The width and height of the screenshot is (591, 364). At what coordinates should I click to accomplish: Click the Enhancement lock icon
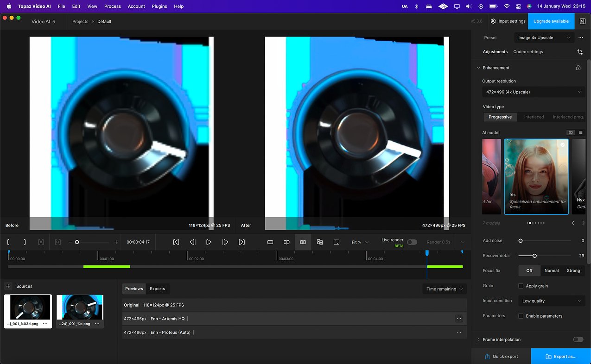click(x=578, y=68)
